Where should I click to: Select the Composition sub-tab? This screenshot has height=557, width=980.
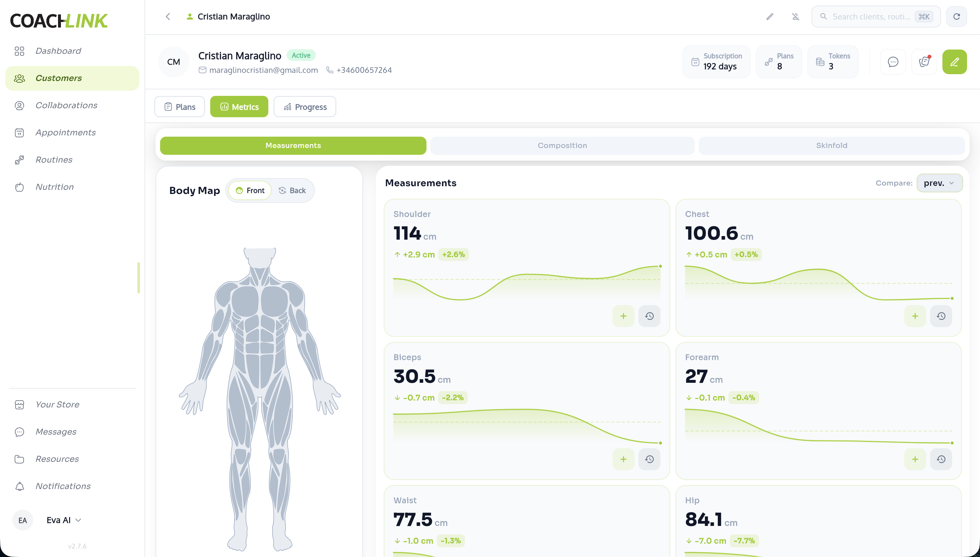(562, 145)
